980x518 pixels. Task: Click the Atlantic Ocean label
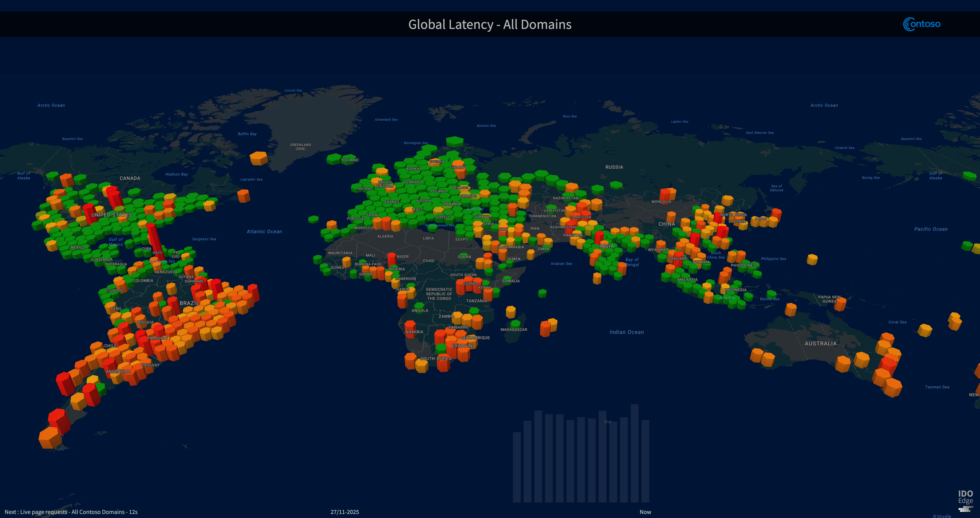point(264,232)
